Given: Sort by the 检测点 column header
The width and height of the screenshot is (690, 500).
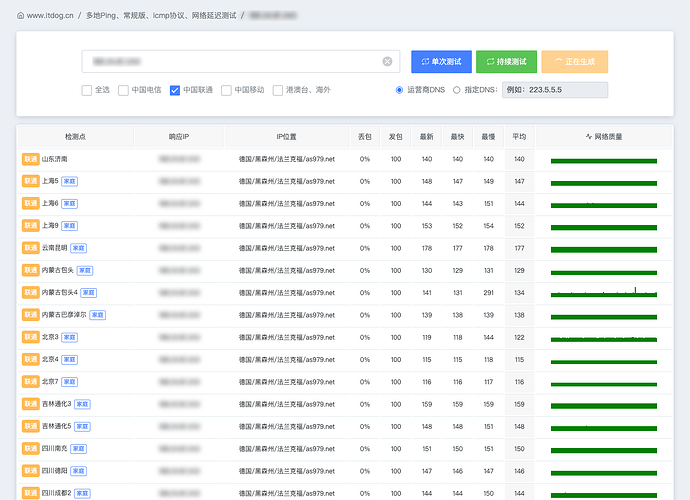Looking at the screenshot, I should pos(75,137).
